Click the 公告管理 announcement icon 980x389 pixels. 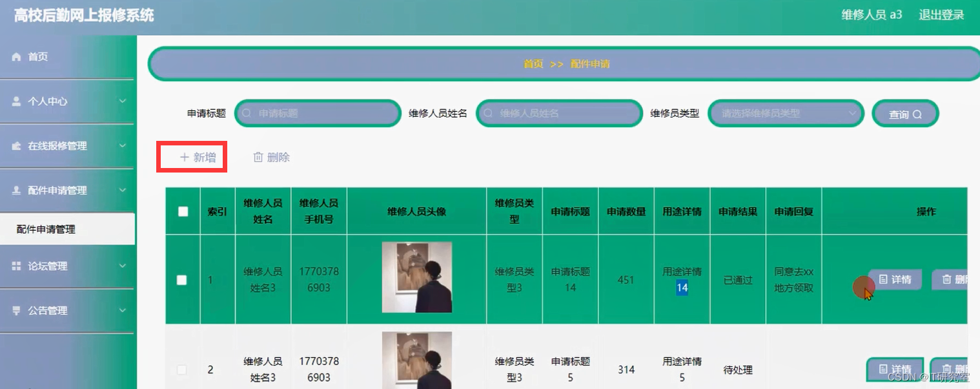click(x=16, y=311)
